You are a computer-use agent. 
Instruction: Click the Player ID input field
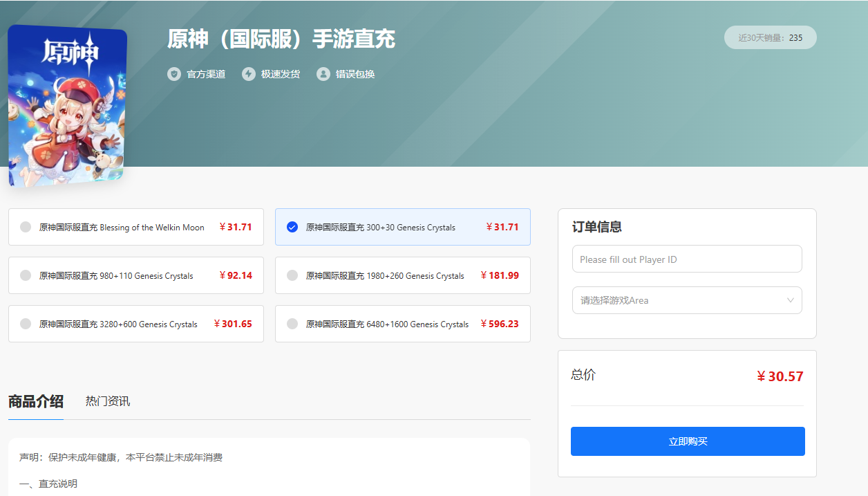(687, 259)
